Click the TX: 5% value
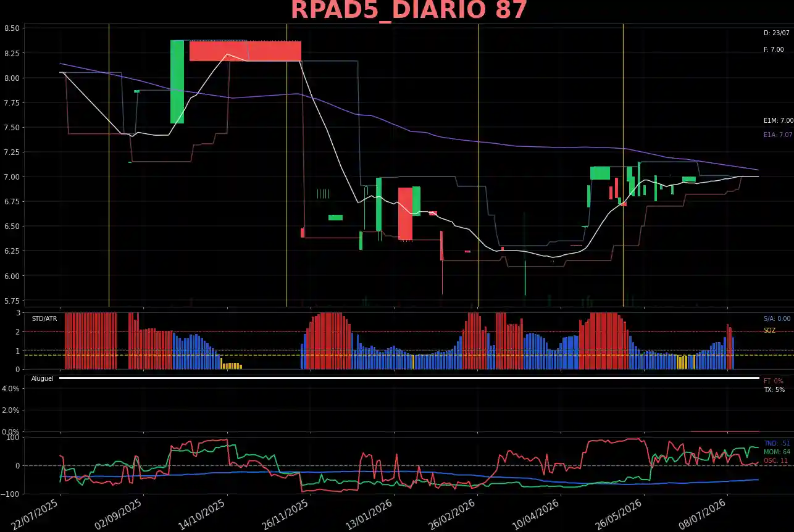Image resolution: width=794 pixels, height=532 pixels. (x=774, y=390)
